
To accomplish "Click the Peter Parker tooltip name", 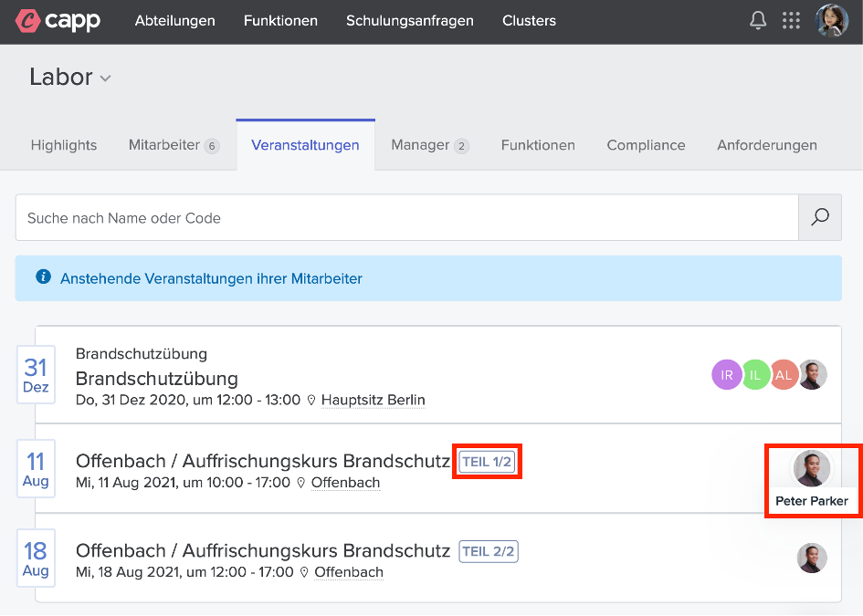I will tap(812, 501).
